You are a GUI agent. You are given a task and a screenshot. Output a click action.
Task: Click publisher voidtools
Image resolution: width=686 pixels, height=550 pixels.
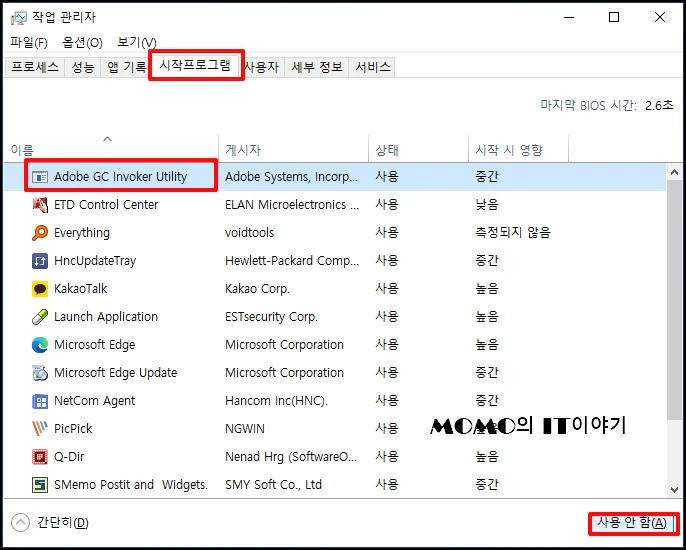(249, 233)
